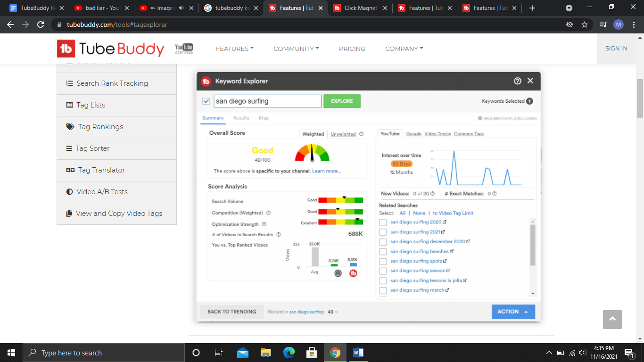Viewport: 644px width, 362px height.
Task: Close the Keyword Explorer dialog
Action: pyautogui.click(x=530, y=81)
